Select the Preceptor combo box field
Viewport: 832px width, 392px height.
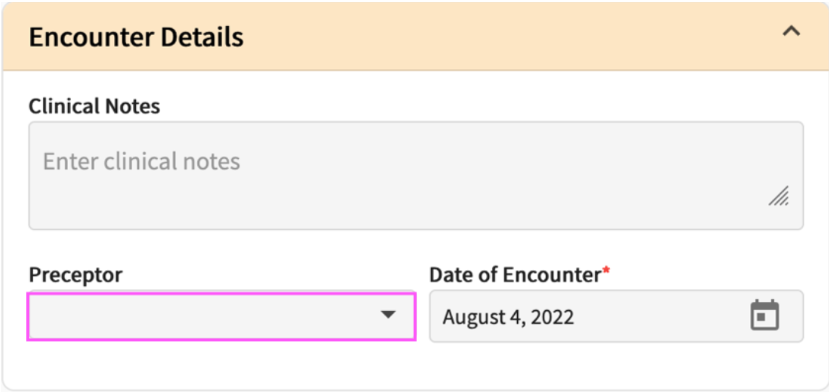click(x=221, y=316)
